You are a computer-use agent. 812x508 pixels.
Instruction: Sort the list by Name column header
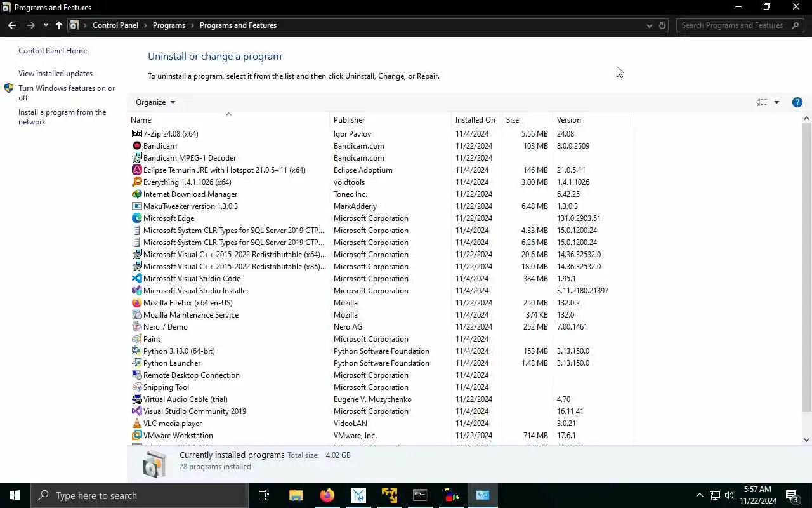pyautogui.click(x=228, y=120)
